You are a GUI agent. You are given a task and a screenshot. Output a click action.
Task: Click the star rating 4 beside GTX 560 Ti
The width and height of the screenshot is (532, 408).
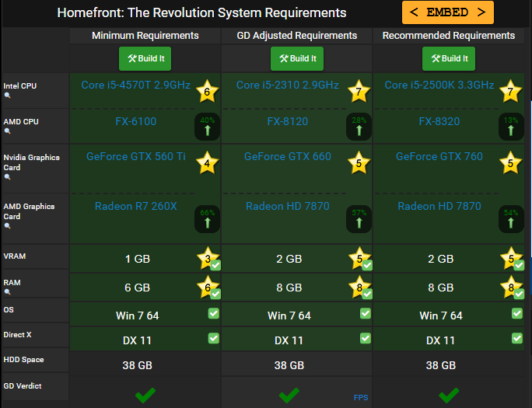click(x=207, y=162)
